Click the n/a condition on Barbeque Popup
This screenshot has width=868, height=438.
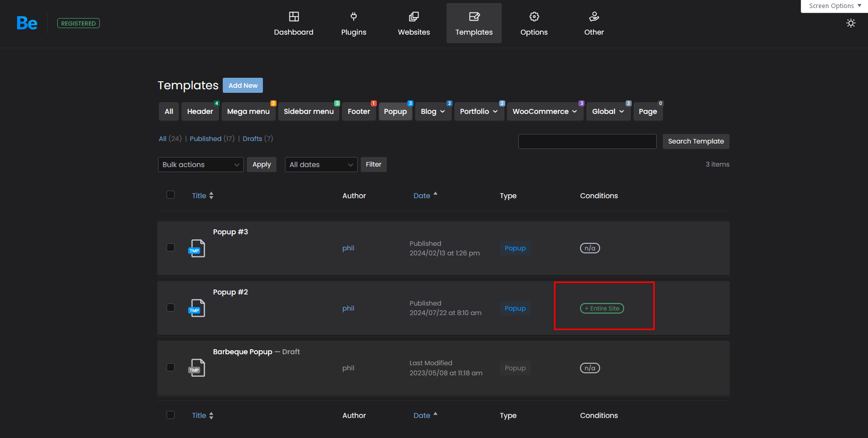[x=590, y=368]
